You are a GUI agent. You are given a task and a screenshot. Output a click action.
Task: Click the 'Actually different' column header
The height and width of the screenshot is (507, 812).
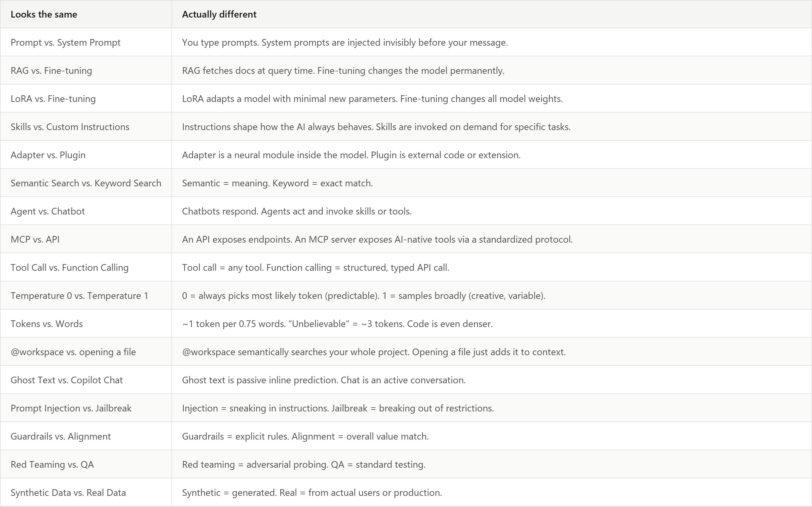pos(492,14)
